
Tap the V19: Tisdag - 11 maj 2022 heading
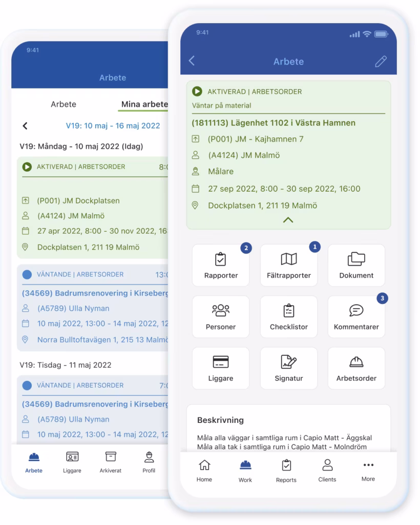(x=66, y=365)
